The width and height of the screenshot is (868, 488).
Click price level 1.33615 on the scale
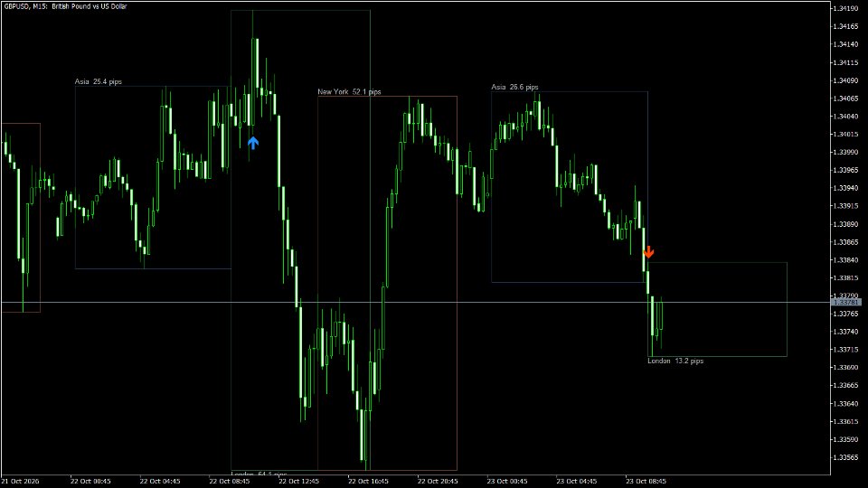click(847, 422)
